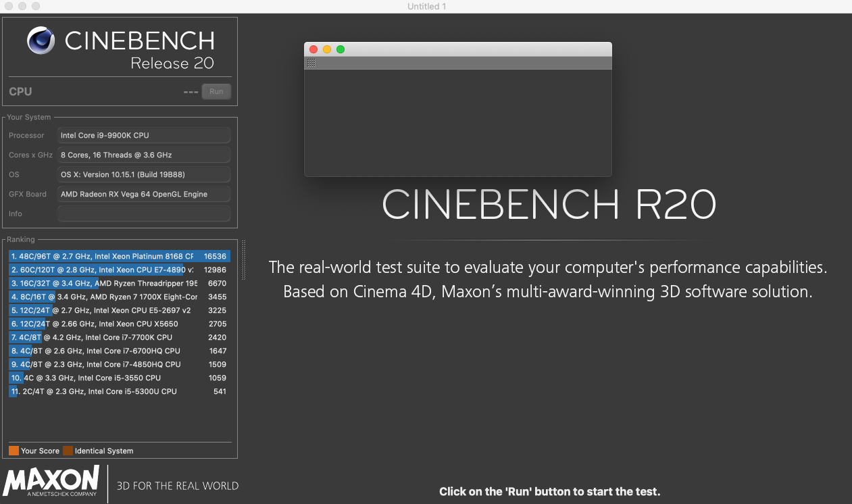Select ranking row Intel Xeon CPU E7-4890
This screenshot has height=504, width=852.
point(120,270)
